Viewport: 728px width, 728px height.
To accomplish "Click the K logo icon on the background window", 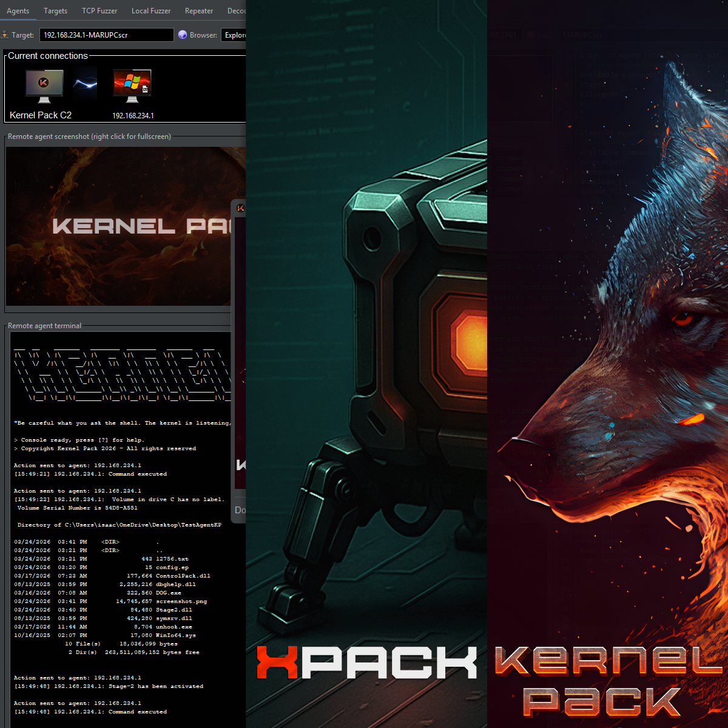I will [241, 208].
